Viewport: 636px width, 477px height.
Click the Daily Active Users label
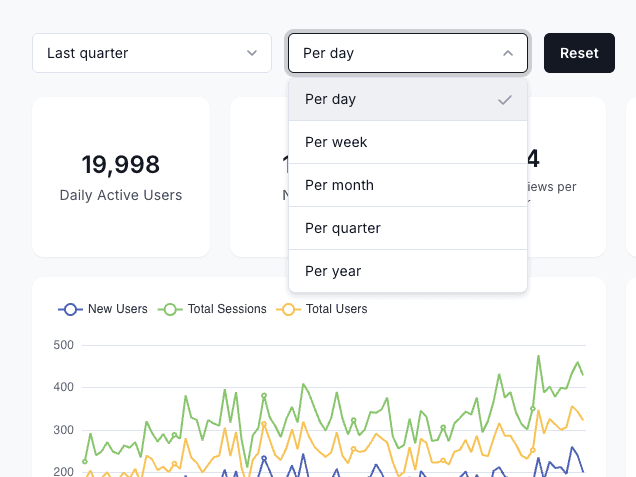tap(121, 195)
